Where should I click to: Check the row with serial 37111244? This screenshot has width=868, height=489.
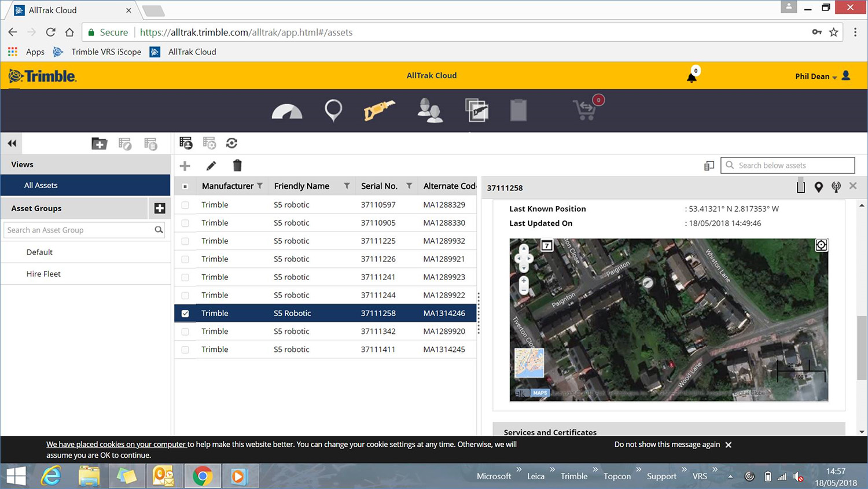tap(185, 295)
